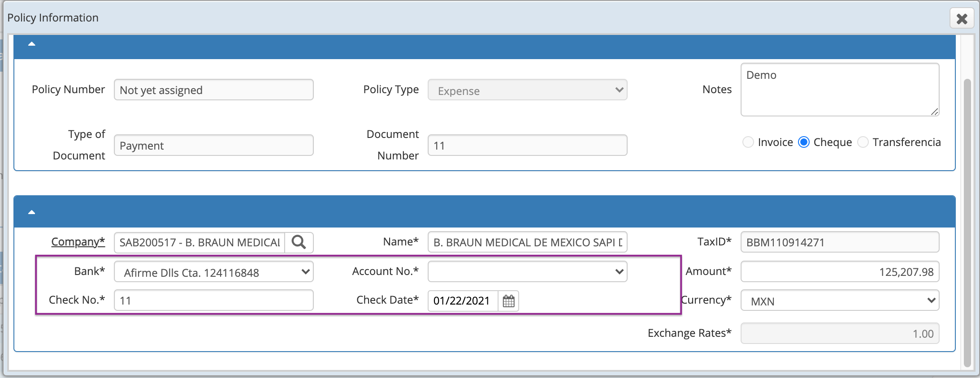Viewport: 980px width, 378px height.
Task: Click the company search magnifier icon
Action: click(x=299, y=242)
